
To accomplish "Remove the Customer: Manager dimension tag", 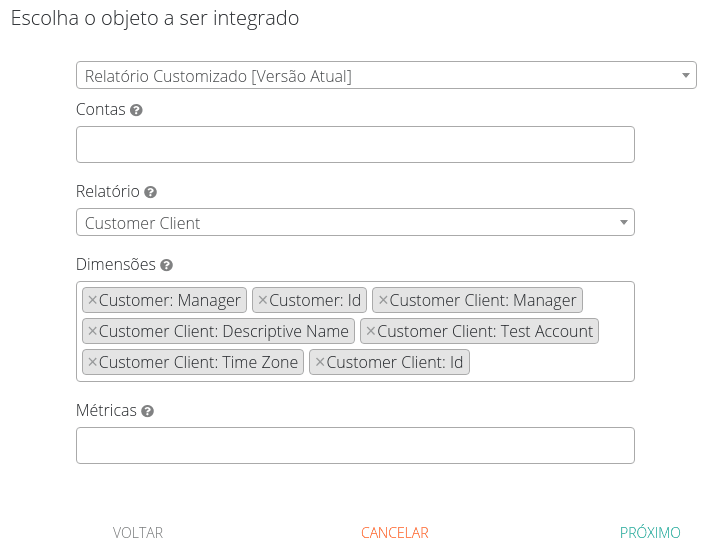I will click(x=92, y=300).
